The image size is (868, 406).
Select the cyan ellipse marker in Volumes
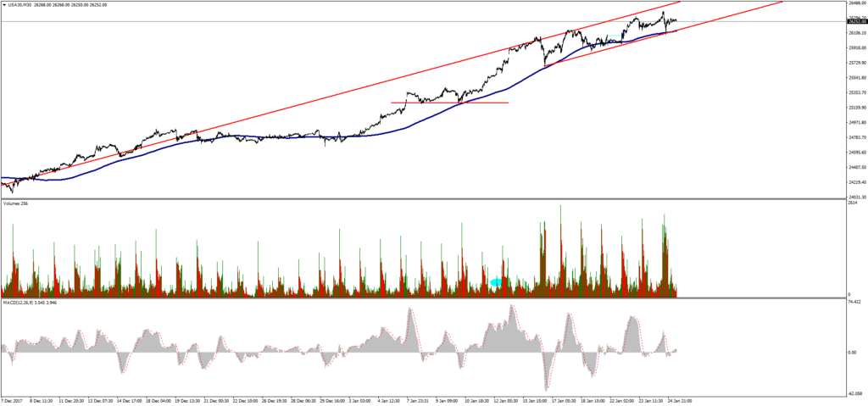pos(498,281)
